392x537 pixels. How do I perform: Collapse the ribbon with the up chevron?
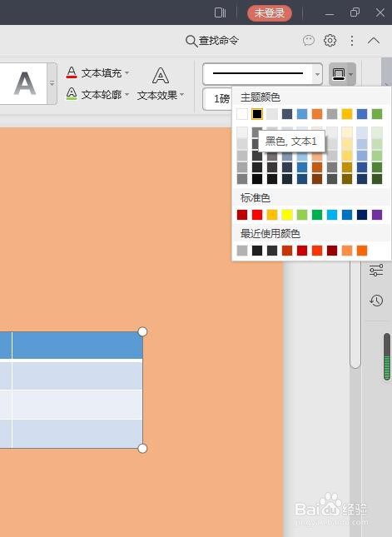[x=374, y=41]
